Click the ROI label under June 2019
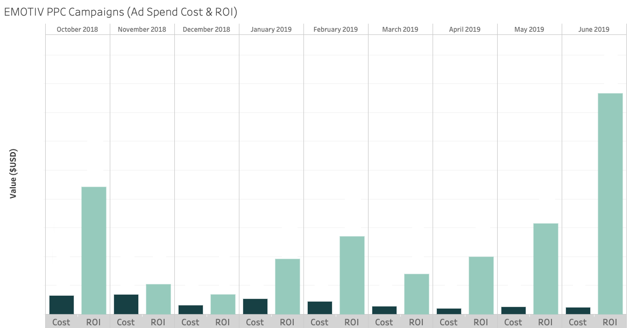This screenshot has width=644, height=328. click(610, 322)
